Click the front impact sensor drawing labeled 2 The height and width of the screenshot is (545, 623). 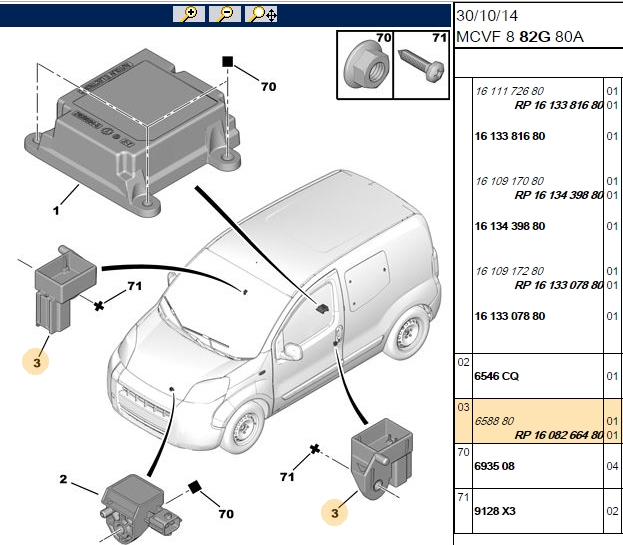click(141, 508)
